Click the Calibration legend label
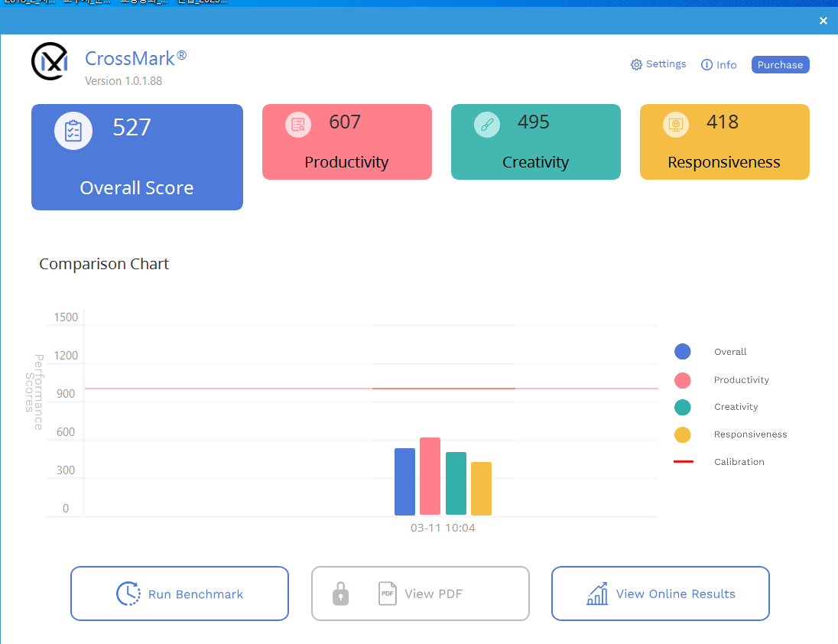 [x=739, y=462]
